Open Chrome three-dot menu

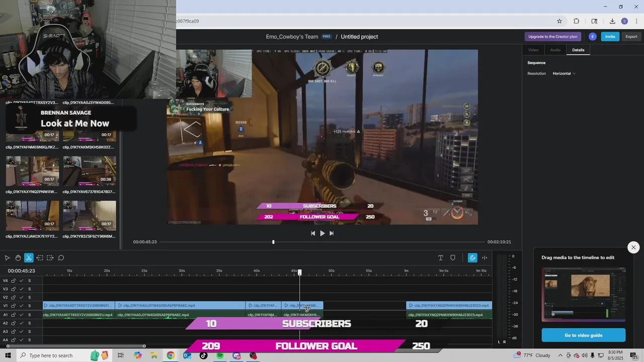636,21
